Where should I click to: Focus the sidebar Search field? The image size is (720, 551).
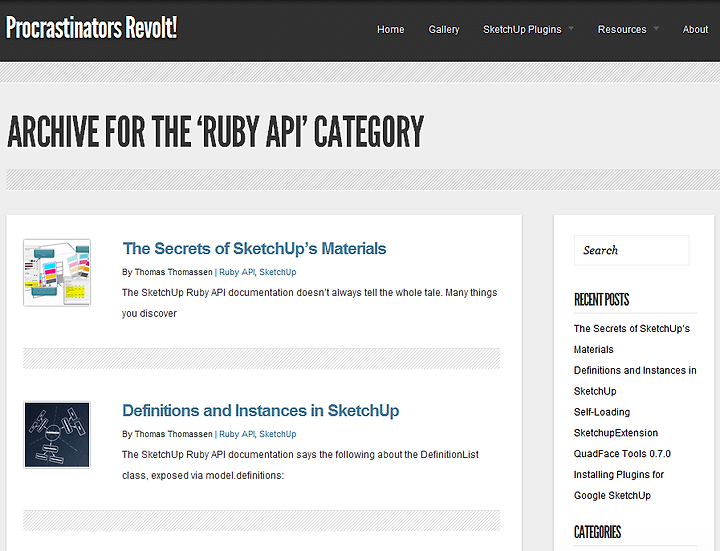click(631, 250)
